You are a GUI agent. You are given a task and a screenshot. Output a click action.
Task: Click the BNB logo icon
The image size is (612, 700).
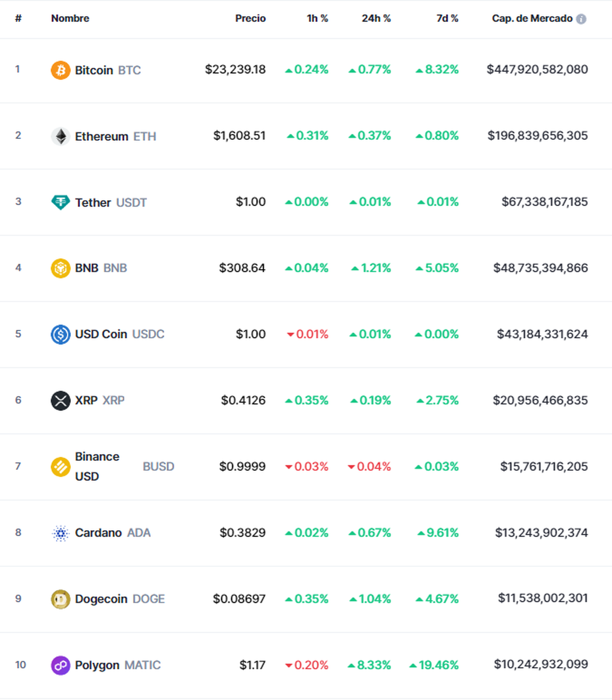coord(61,268)
